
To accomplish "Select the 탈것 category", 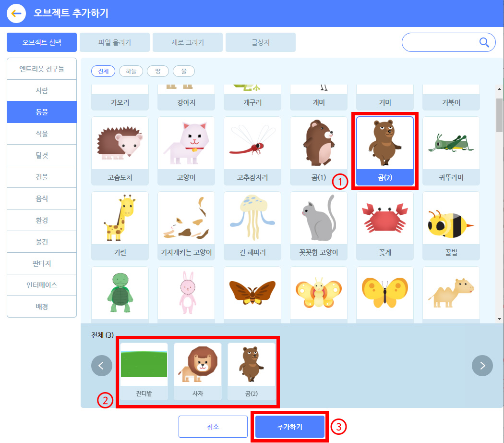I will (x=42, y=155).
